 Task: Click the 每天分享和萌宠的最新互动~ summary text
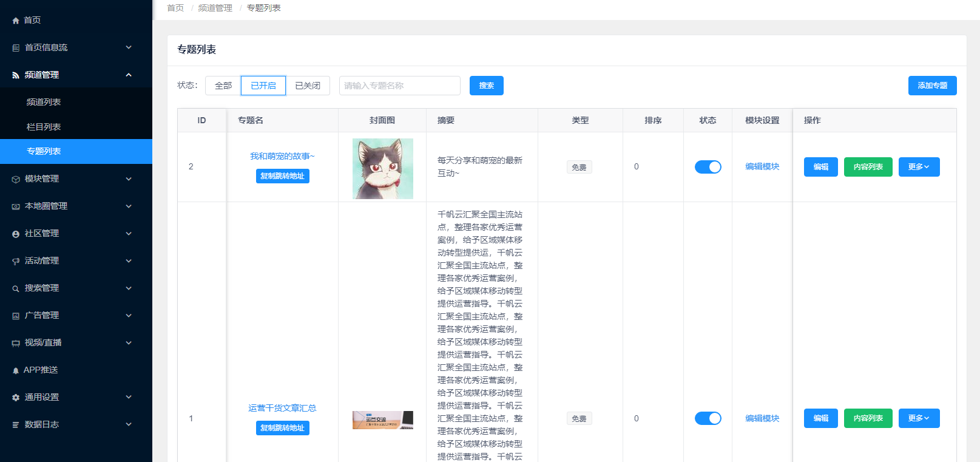point(480,167)
